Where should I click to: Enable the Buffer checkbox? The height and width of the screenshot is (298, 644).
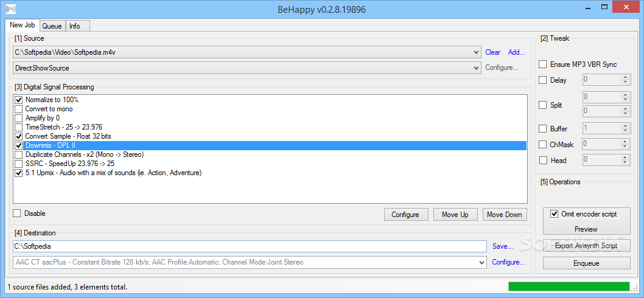click(542, 128)
